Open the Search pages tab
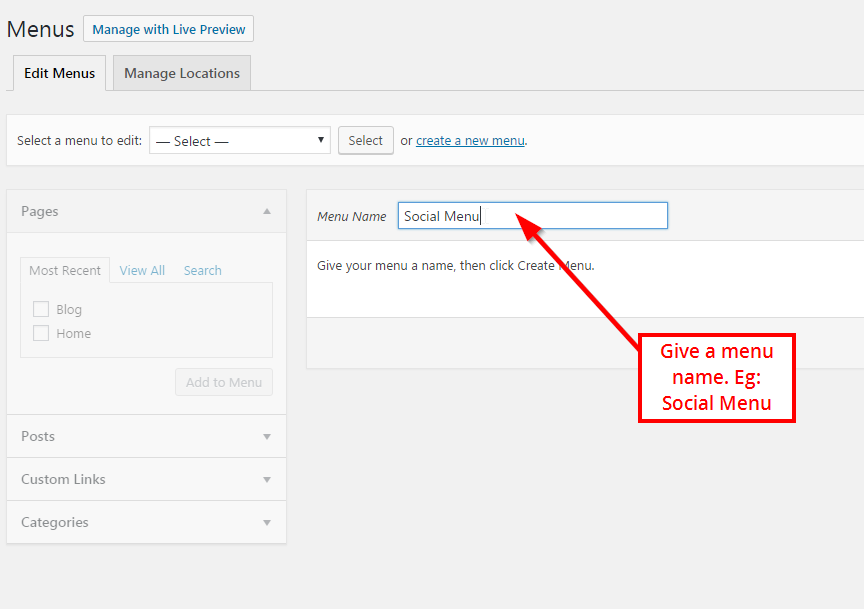 point(203,271)
